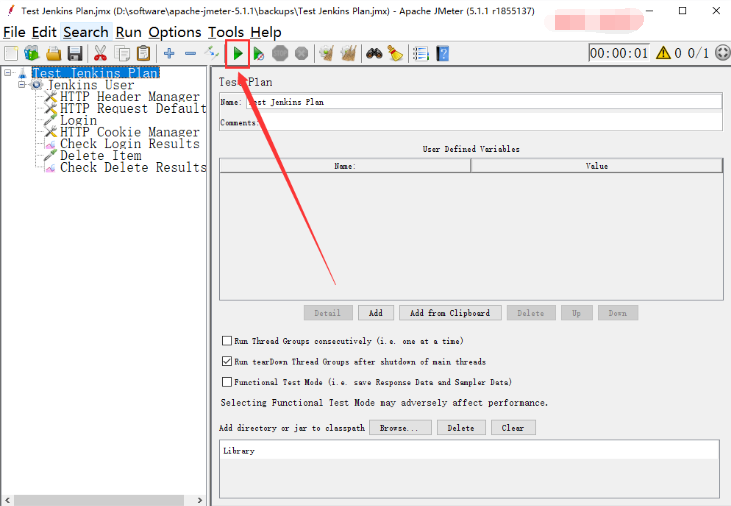Click the yellow warning log icon
The height and width of the screenshot is (506, 731).
(663, 53)
